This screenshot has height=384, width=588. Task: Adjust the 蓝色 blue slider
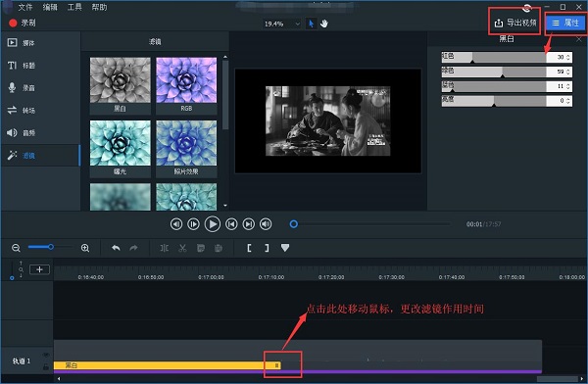(494, 86)
